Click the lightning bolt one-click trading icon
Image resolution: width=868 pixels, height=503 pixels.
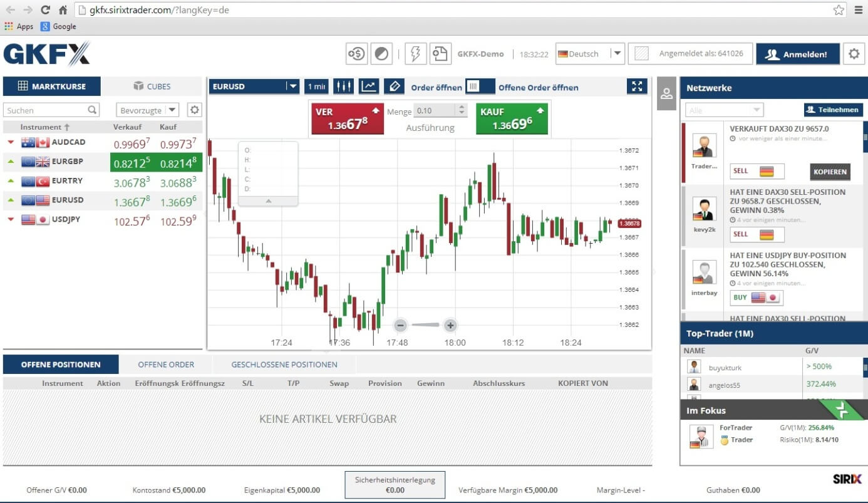click(x=415, y=54)
